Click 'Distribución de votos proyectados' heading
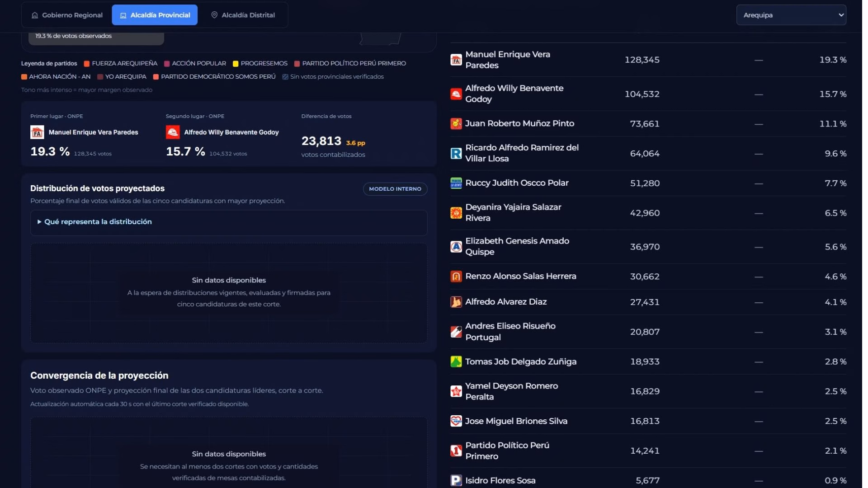This screenshot has height=488, width=868. coord(97,188)
